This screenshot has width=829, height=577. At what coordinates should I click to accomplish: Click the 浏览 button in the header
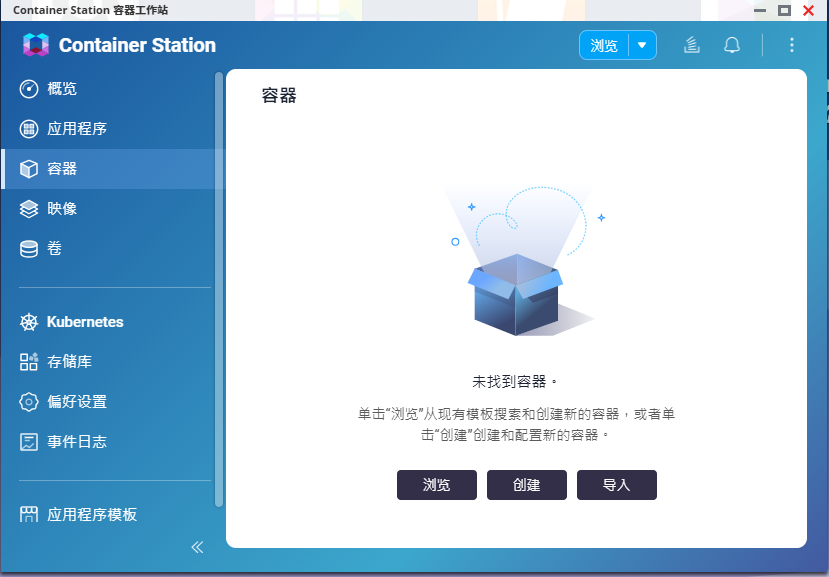coord(604,45)
